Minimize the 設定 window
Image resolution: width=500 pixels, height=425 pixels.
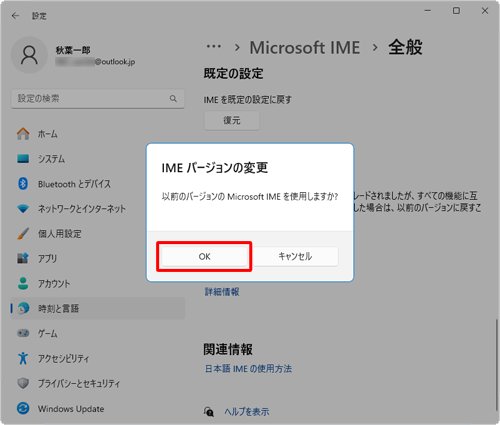(428, 11)
